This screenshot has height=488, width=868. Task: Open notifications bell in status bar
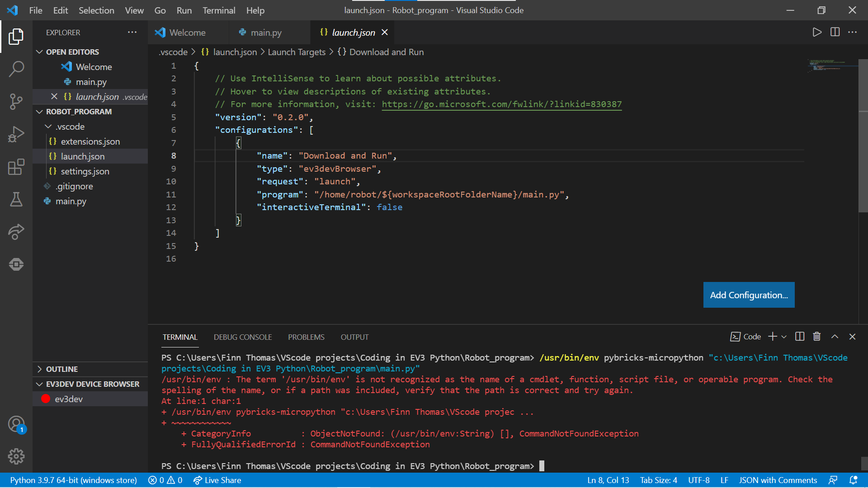(854, 480)
